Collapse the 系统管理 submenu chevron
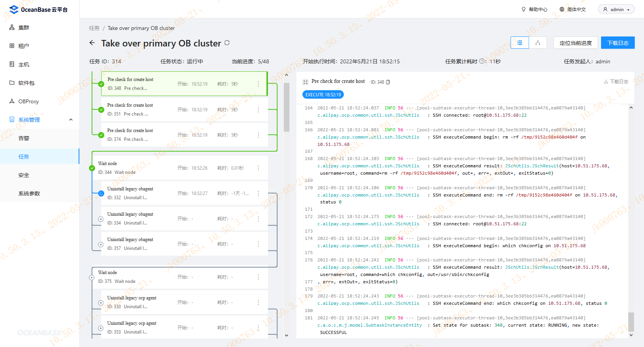Image resolution: width=644 pixels, height=347 pixels. pyautogui.click(x=71, y=120)
